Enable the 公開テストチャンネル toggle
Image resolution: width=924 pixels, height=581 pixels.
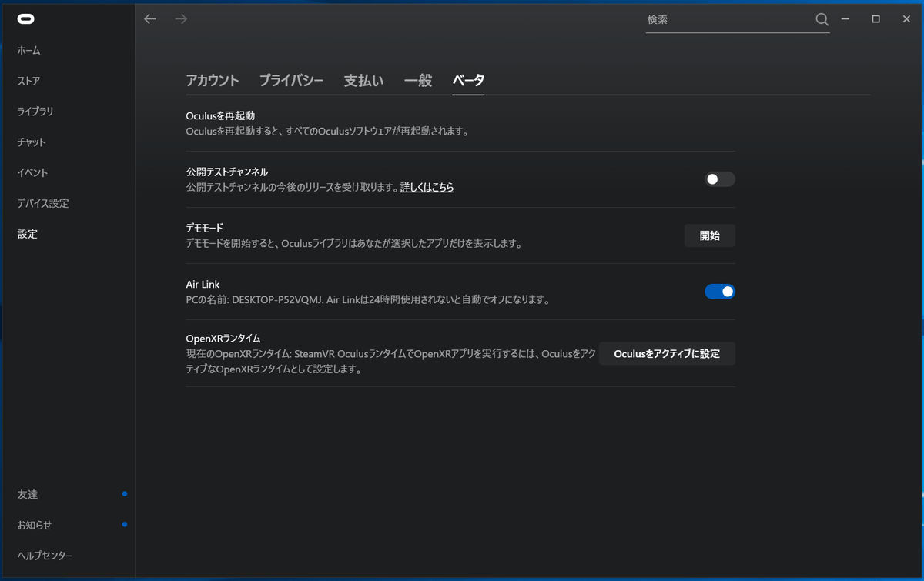pos(720,179)
